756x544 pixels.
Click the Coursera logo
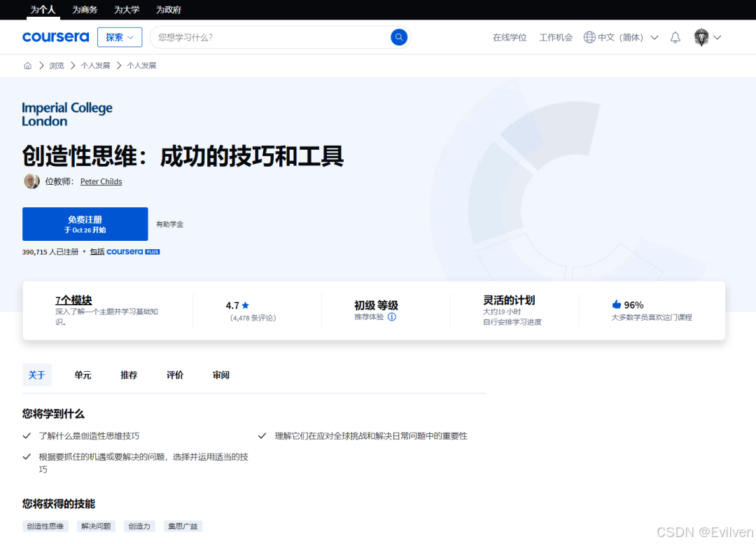click(55, 37)
